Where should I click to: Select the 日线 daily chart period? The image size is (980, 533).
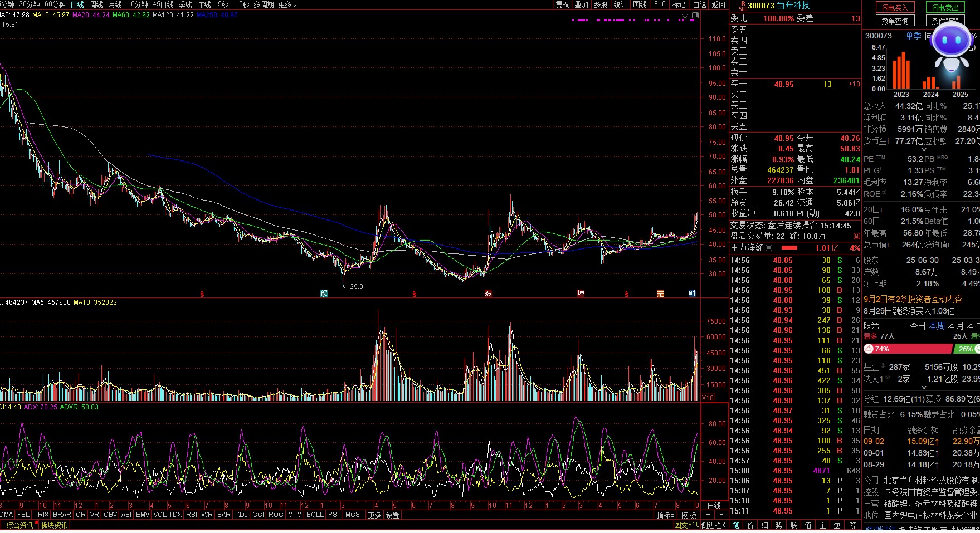tap(77, 4)
